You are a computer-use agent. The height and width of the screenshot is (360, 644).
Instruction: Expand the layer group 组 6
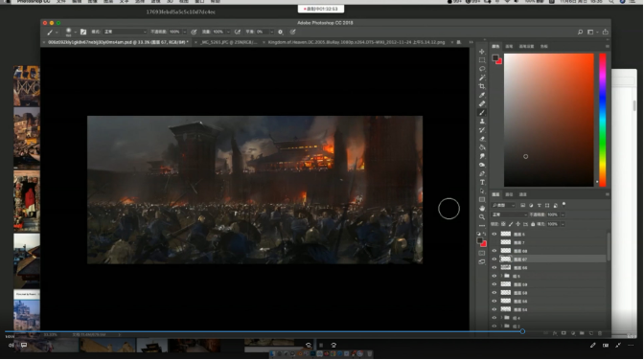[501, 276]
